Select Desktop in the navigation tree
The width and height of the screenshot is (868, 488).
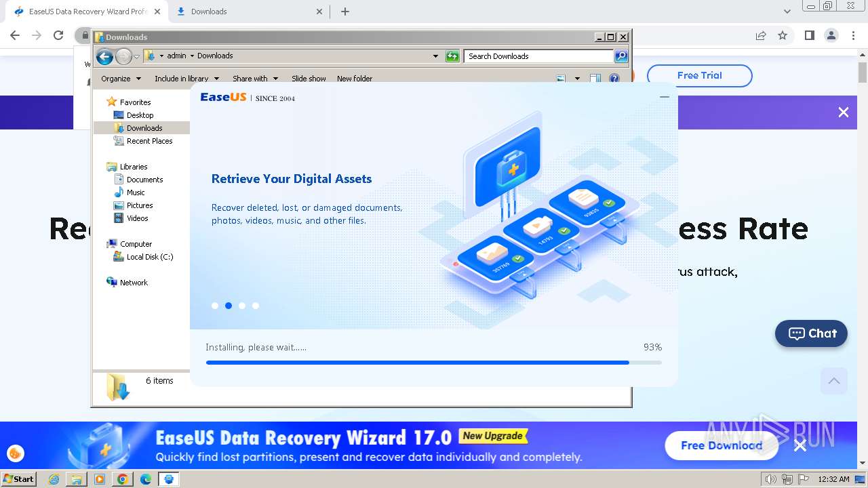(x=140, y=115)
